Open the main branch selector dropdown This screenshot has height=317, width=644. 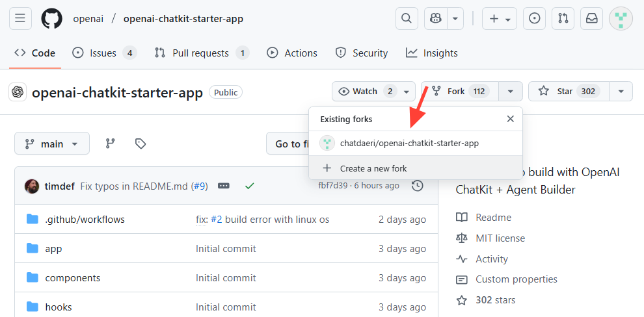click(x=52, y=144)
